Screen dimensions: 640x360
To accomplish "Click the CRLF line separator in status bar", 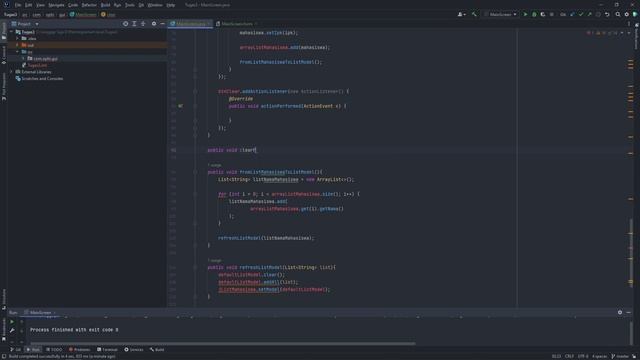I will (569, 356).
